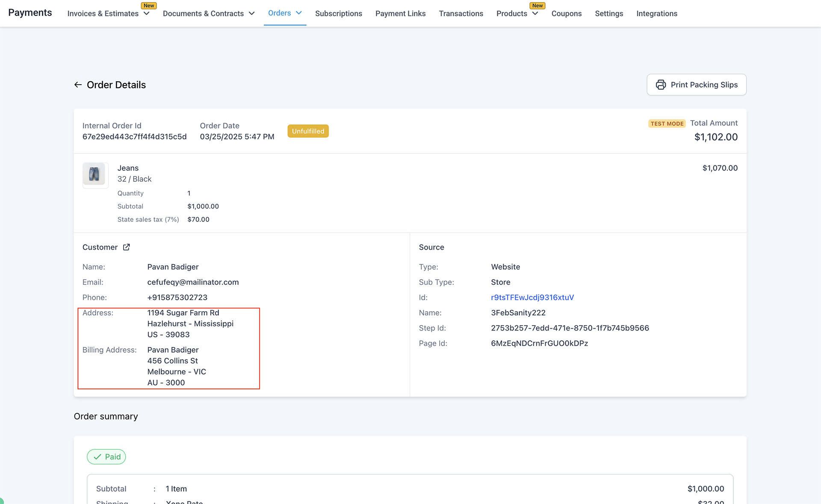Select page id 6MzEqNDCrnFrGUO0kDPz

click(x=539, y=343)
